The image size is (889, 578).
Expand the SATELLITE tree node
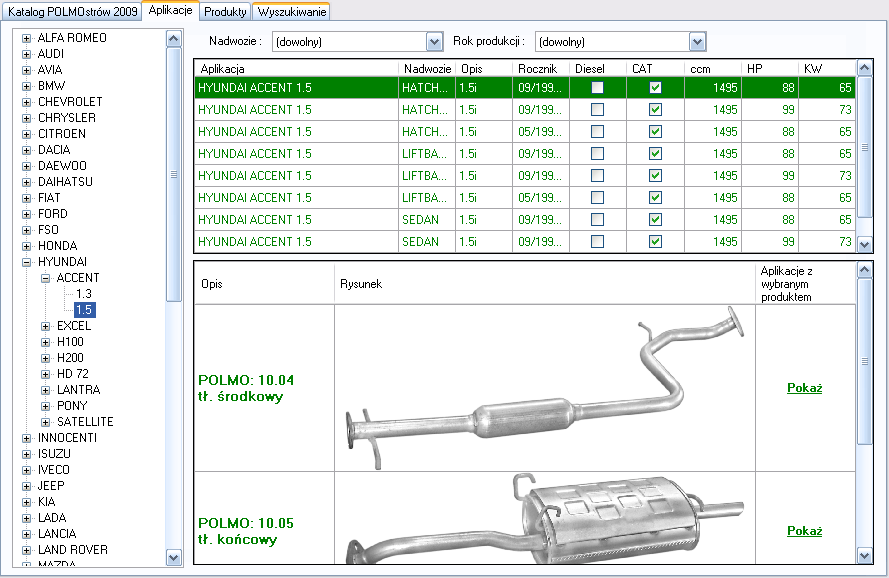point(45,422)
